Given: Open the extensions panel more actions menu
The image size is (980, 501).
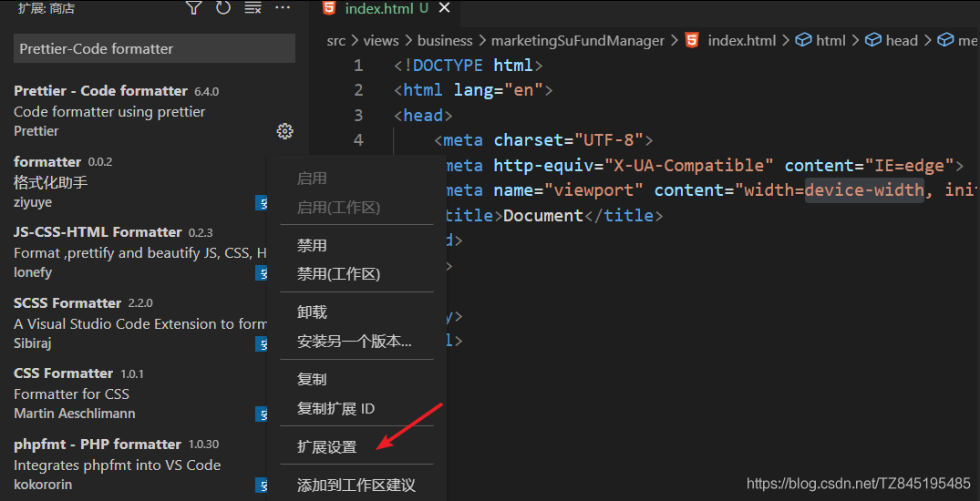Looking at the screenshot, I should click(283, 8).
